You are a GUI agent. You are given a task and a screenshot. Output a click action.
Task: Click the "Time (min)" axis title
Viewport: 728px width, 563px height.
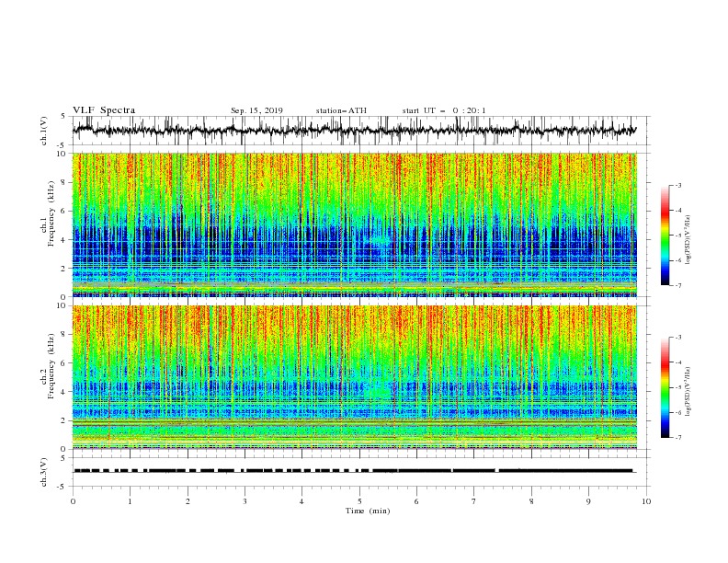click(368, 511)
